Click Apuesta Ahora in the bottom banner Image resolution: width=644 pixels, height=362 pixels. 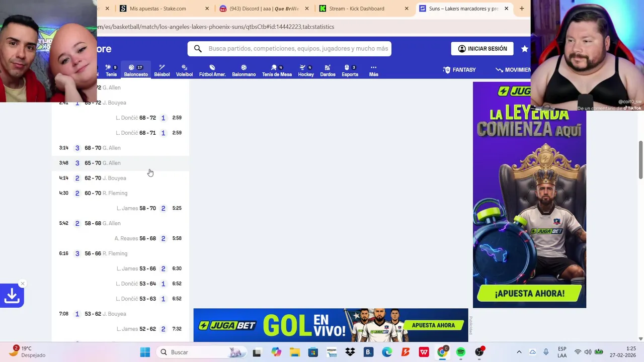[x=433, y=325]
